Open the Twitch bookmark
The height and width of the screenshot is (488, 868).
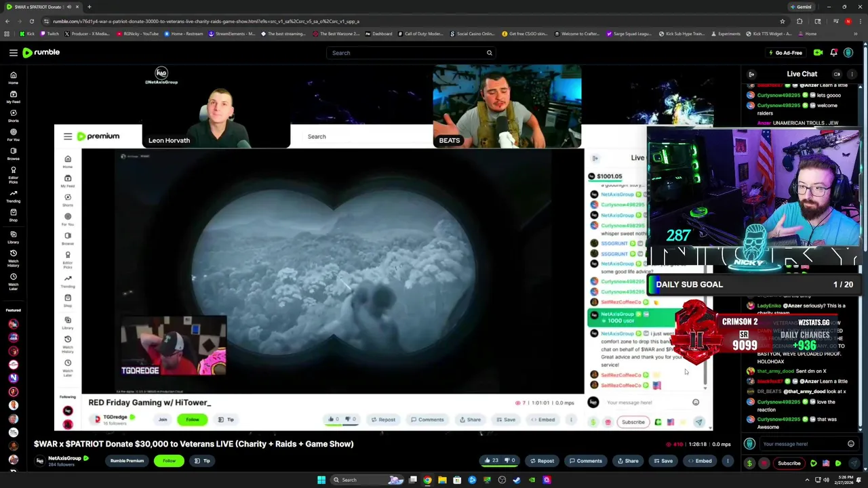click(x=50, y=34)
